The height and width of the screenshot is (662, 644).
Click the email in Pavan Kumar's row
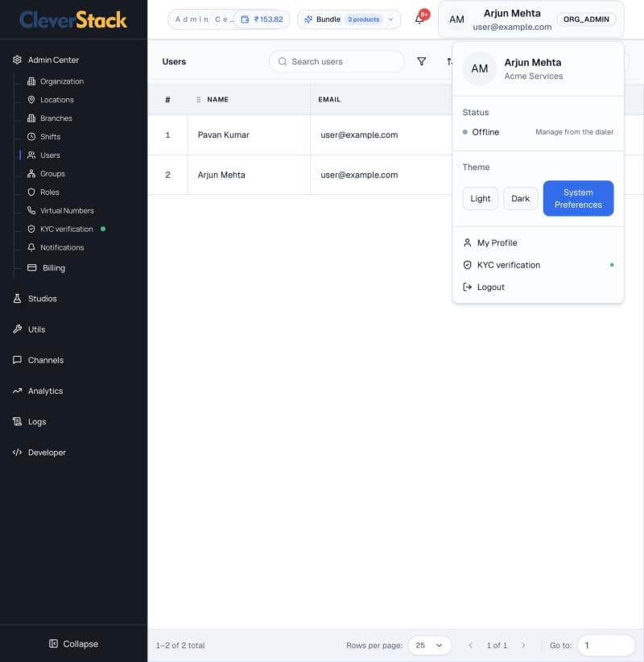pos(359,135)
